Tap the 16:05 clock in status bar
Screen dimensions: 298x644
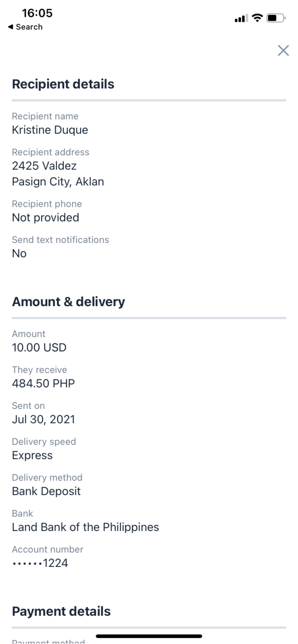coord(37,13)
